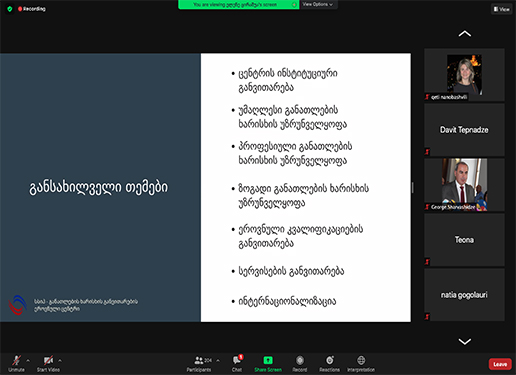
Task: Click the screen viewing notification banner
Action: click(239, 4)
